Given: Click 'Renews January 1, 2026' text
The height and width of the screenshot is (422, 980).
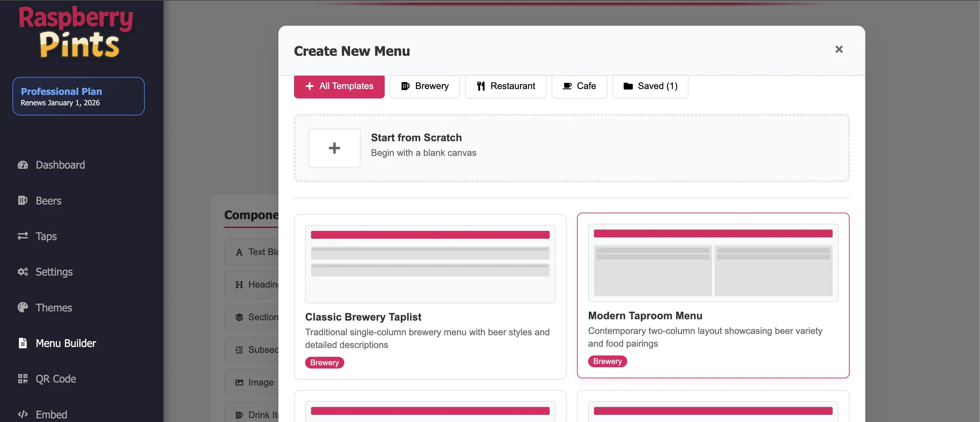Looking at the screenshot, I should coord(60,103).
